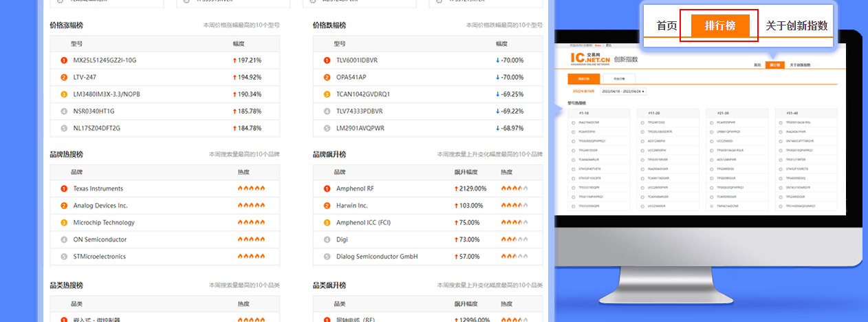Click the 185.78% value for NSR0340HT1G
The image size is (868, 322).
(x=250, y=111)
